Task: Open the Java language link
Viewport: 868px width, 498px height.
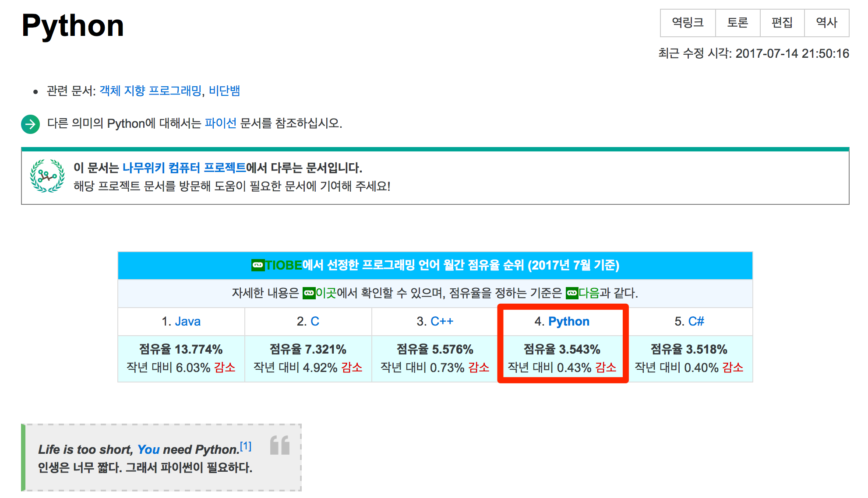Action: (187, 321)
